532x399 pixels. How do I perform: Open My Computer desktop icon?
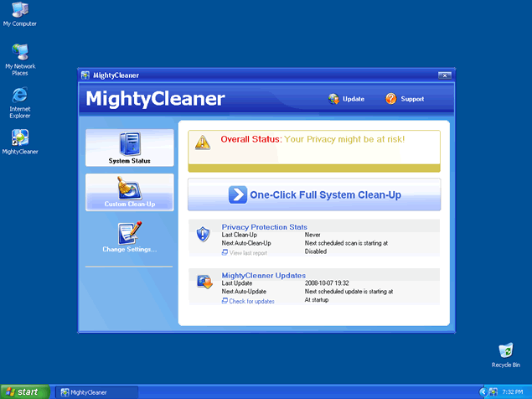[x=19, y=11]
